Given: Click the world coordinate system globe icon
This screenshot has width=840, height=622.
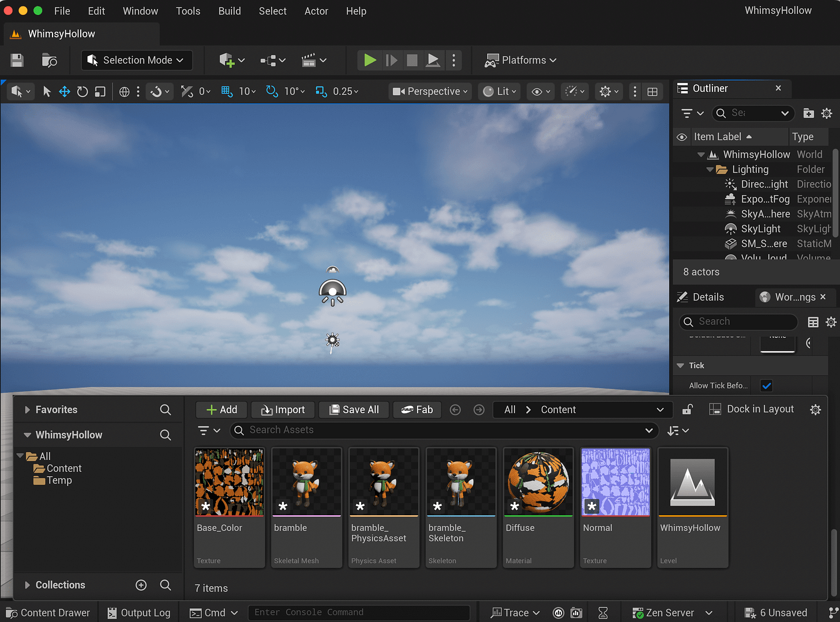Looking at the screenshot, I should (124, 92).
